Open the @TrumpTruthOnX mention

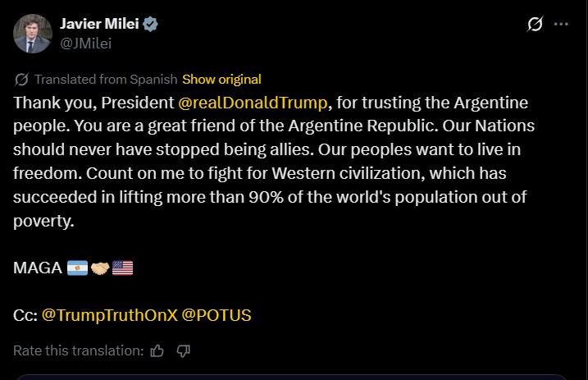click(109, 315)
